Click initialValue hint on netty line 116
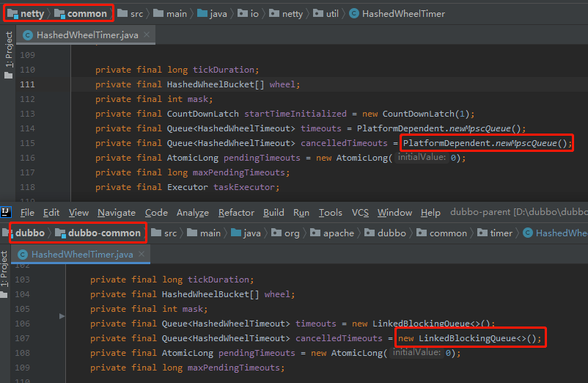This screenshot has height=383, width=588. pyautogui.click(x=422, y=158)
